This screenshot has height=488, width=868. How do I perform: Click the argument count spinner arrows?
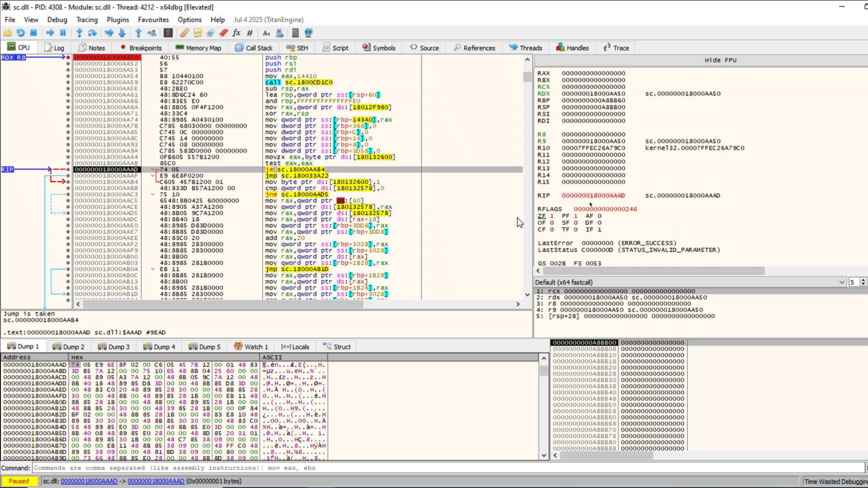click(863, 282)
